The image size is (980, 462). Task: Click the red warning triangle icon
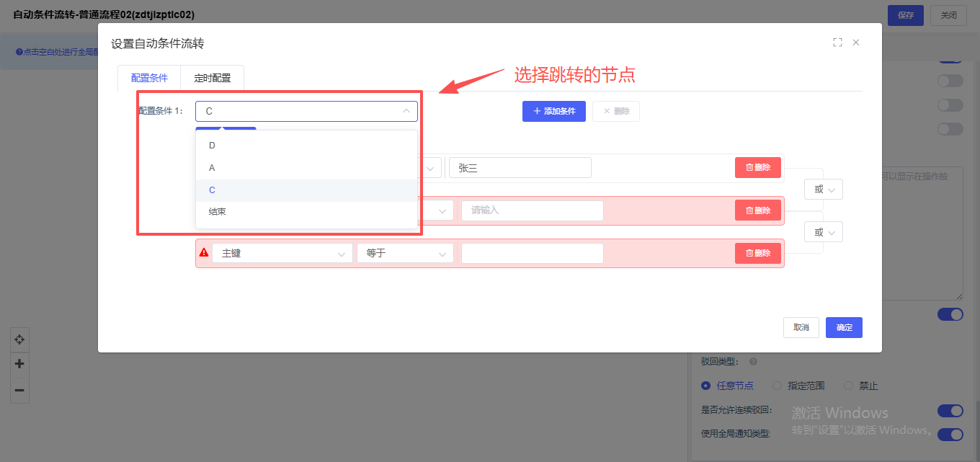tap(204, 253)
